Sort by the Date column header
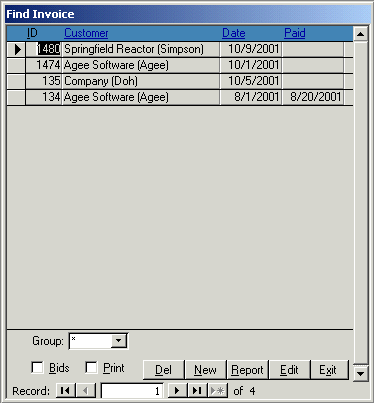The width and height of the screenshot is (374, 403). 234,33
